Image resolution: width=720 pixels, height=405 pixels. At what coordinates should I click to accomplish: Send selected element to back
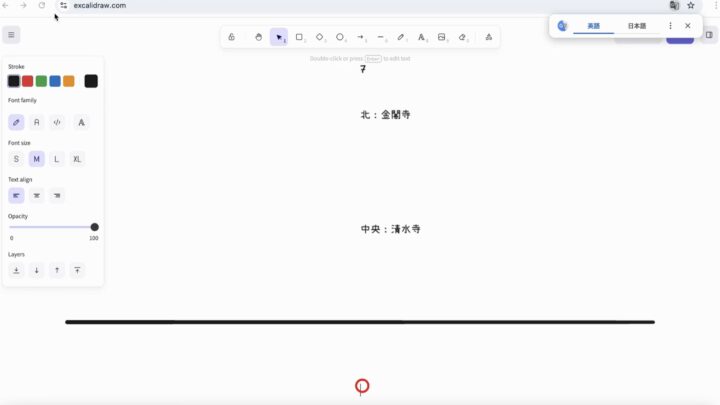[16, 270]
